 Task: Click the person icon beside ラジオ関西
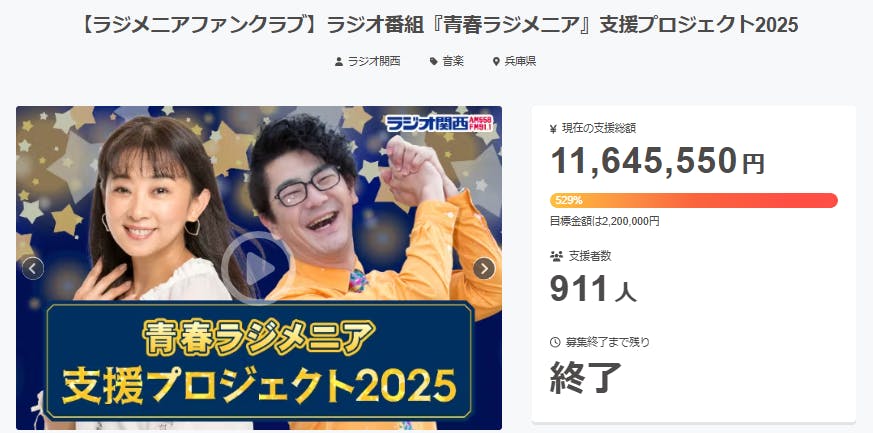point(339,62)
